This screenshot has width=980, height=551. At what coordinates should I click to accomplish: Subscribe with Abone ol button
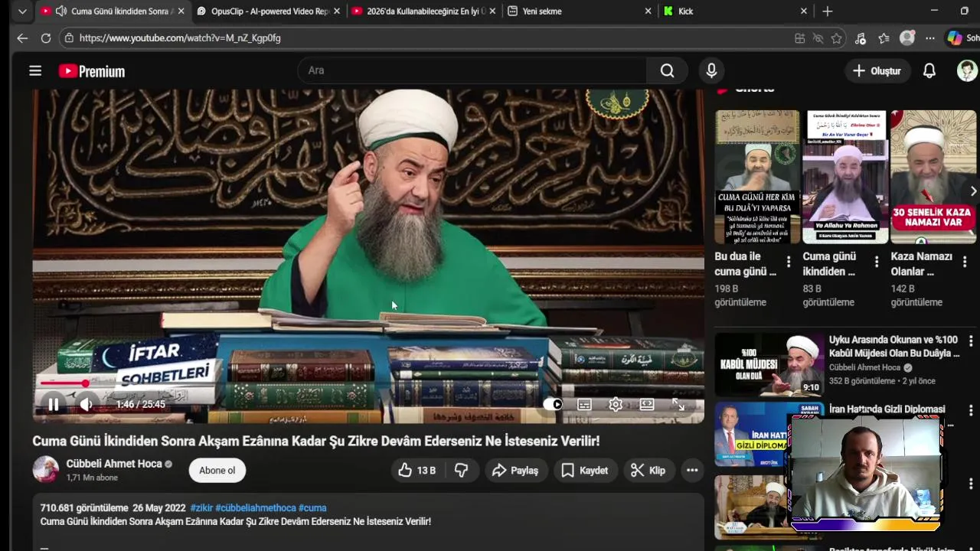click(x=217, y=471)
